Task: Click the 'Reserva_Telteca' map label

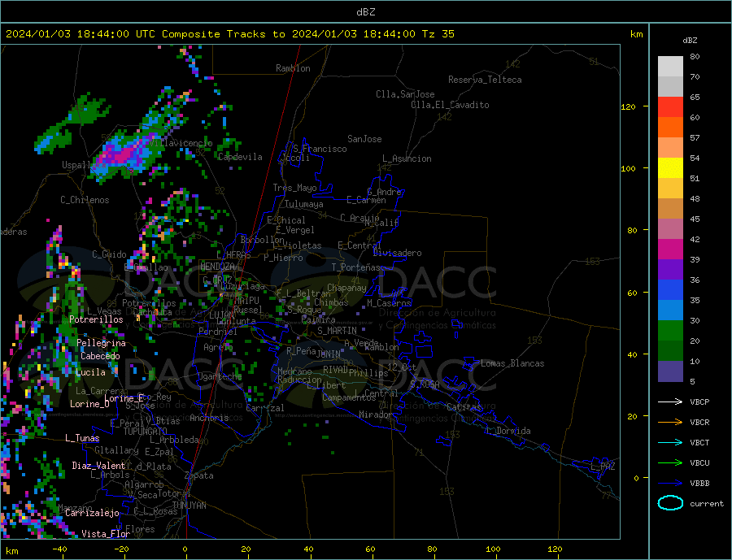Action: point(485,80)
